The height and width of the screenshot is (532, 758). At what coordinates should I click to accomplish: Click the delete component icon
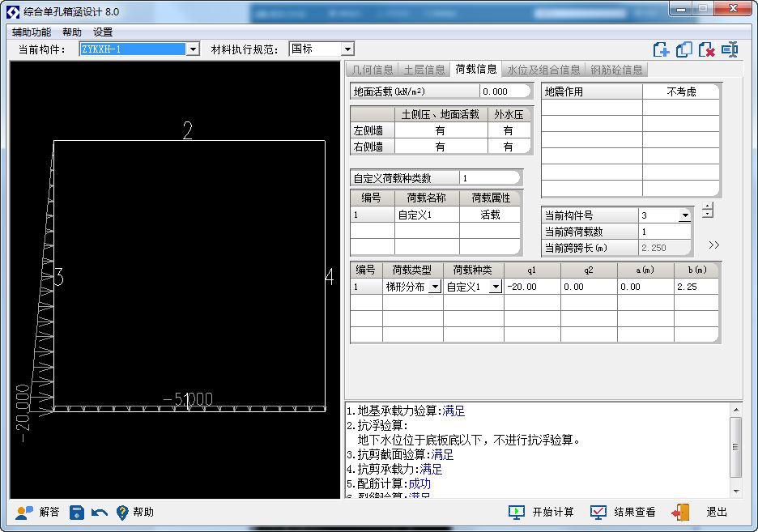tap(706, 49)
